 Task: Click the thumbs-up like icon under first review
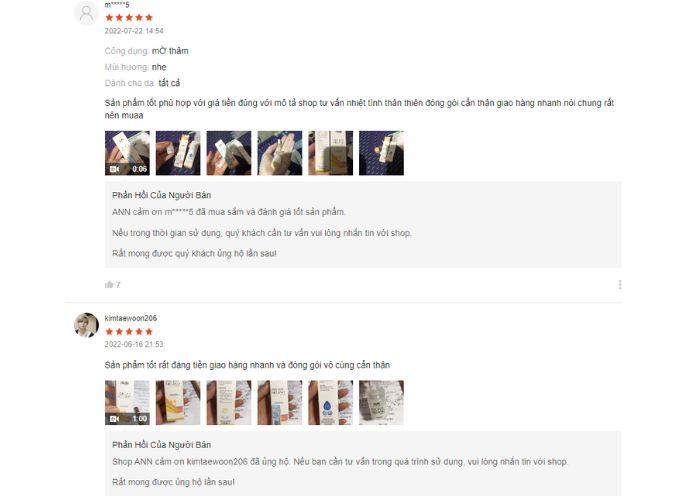click(109, 284)
